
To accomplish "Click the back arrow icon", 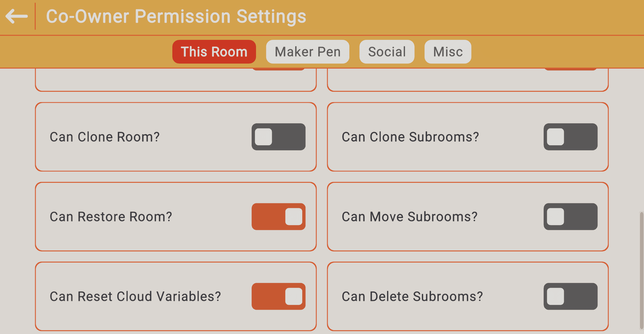I will (x=16, y=16).
